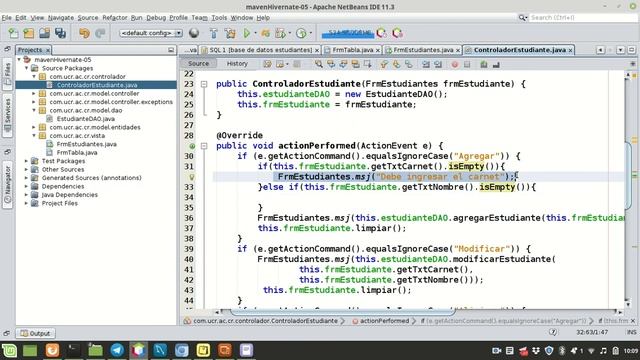Click the New File toolbar icon
The width and height of the screenshot is (640, 360).
13,33
